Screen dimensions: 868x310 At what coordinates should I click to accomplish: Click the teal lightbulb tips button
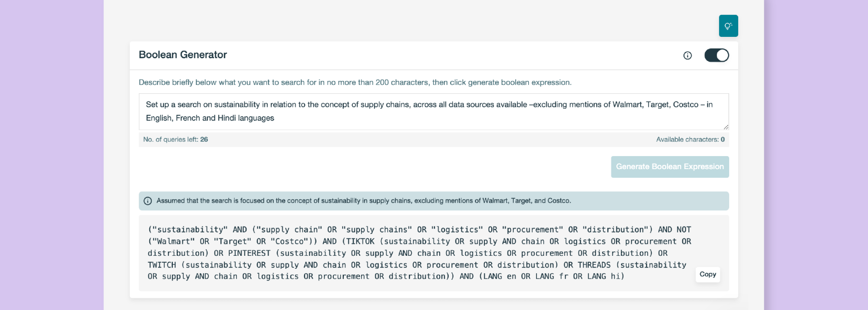[728, 26]
